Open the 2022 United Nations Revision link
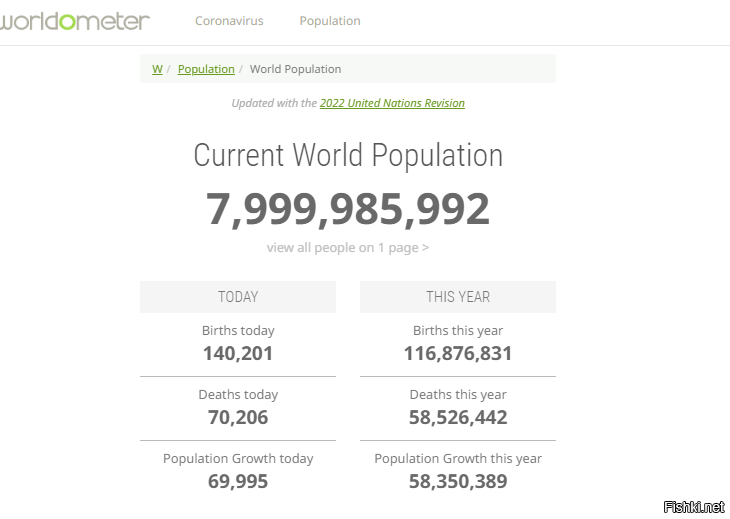This screenshot has width=730, height=519. tap(392, 103)
